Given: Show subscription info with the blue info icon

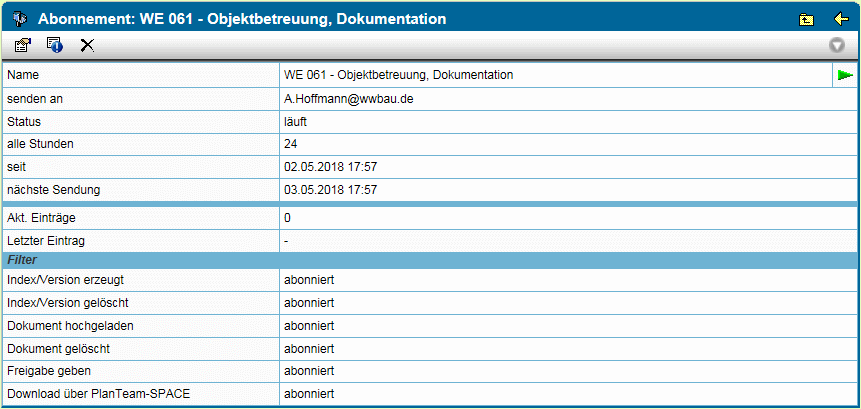Looking at the screenshot, I should click(x=54, y=45).
